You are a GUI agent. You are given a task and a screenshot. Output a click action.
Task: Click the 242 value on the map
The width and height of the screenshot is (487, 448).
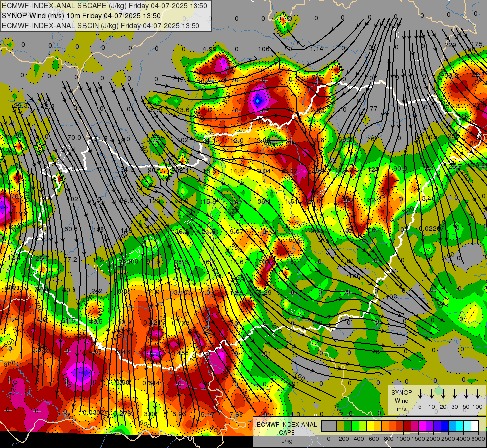coord(97,291)
